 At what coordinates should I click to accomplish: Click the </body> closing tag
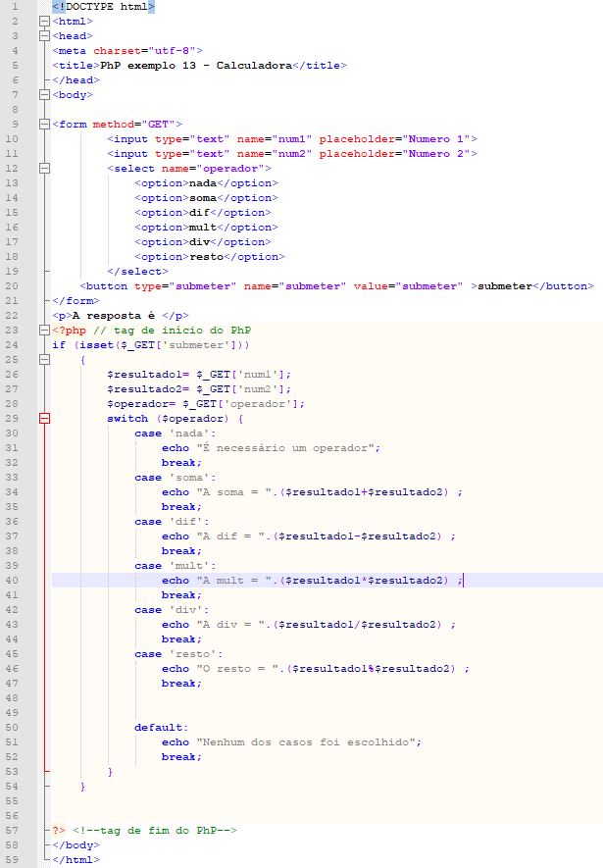[x=75, y=845]
